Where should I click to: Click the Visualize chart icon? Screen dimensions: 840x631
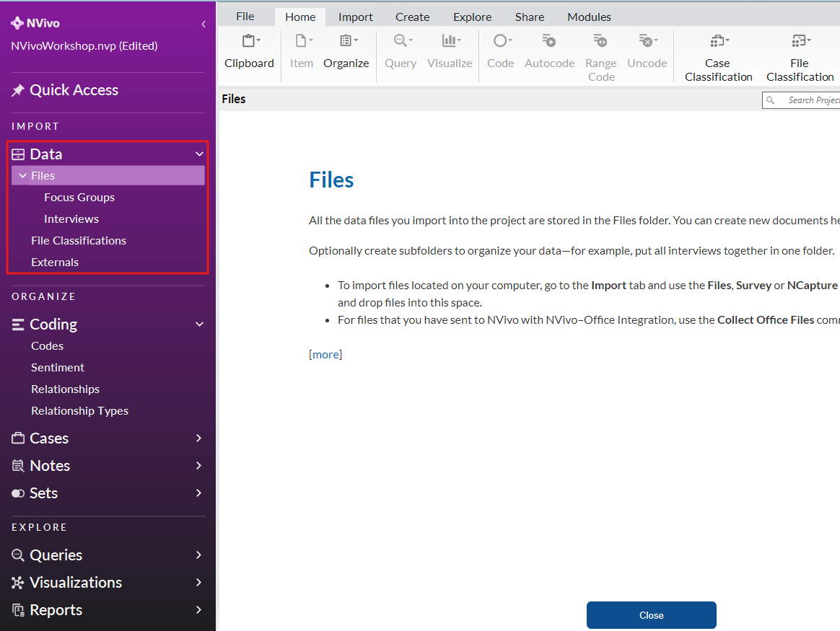point(451,40)
